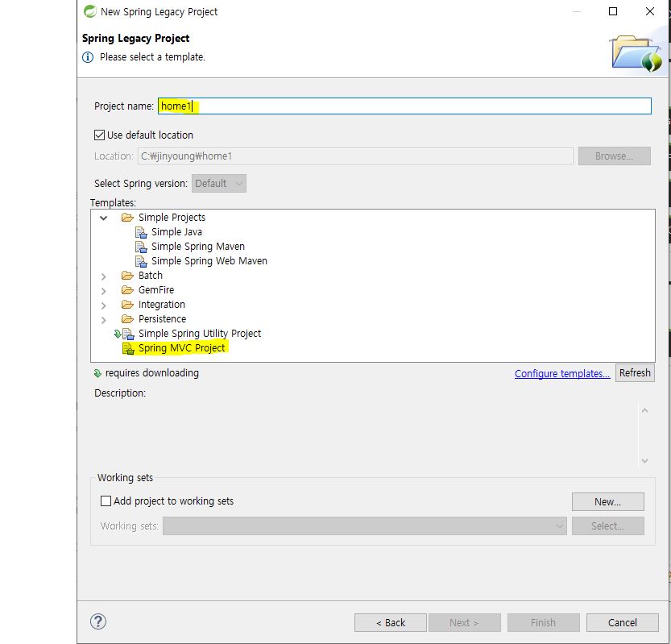Click the disabled Select working sets button
The image size is (671, 644).
point(607,526)
